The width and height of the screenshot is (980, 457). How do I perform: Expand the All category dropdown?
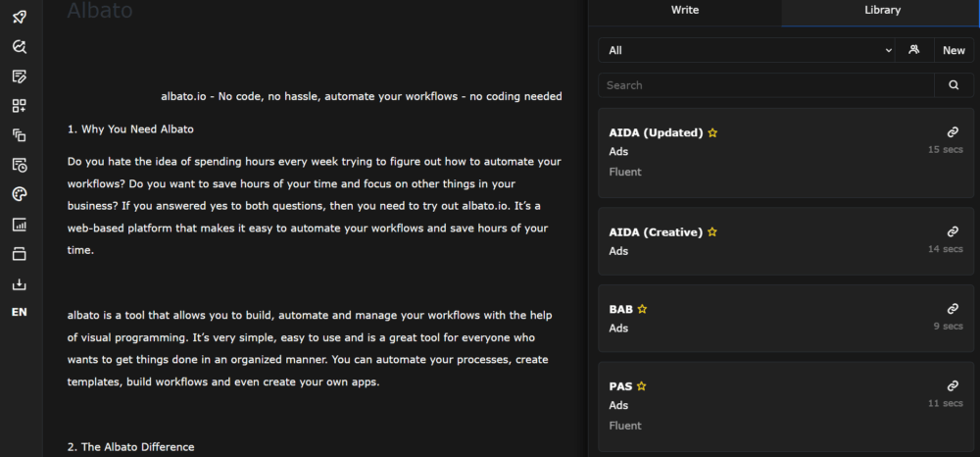click(x=749, y=50)
